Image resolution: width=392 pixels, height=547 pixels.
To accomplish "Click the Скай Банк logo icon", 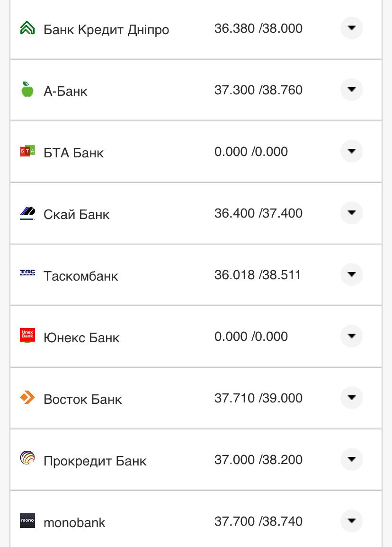I will tap(27, 213).
